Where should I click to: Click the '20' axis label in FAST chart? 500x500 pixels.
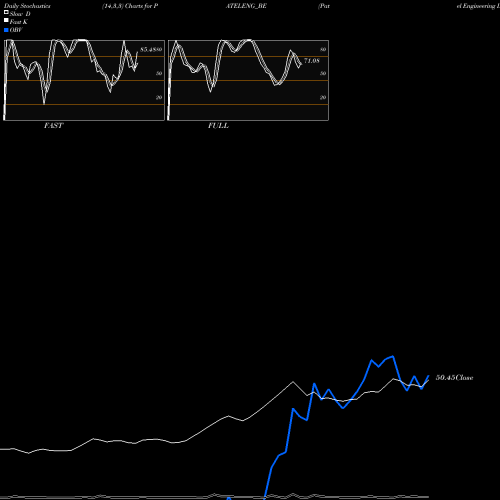(x=159, y=98)
